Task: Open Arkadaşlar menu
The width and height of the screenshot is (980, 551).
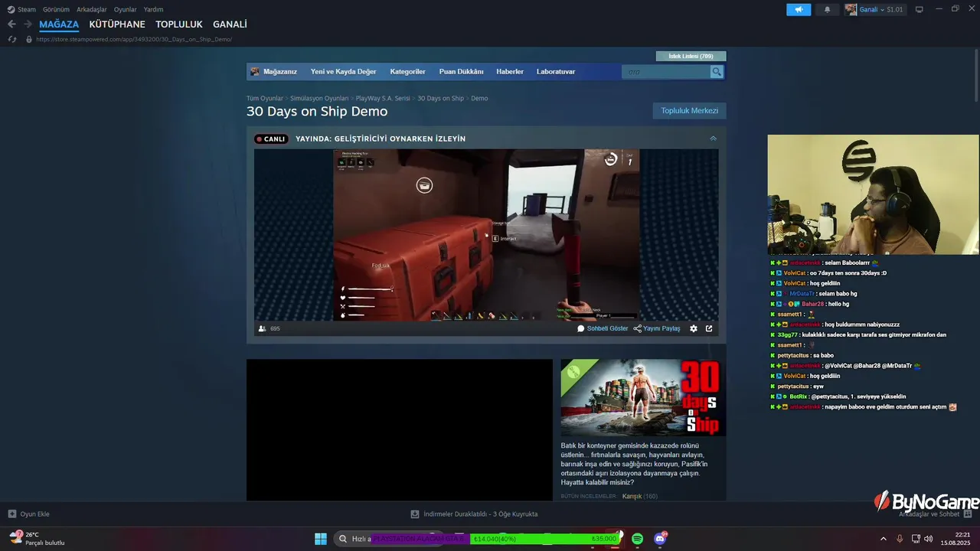Action: click(x=92, y=9)
